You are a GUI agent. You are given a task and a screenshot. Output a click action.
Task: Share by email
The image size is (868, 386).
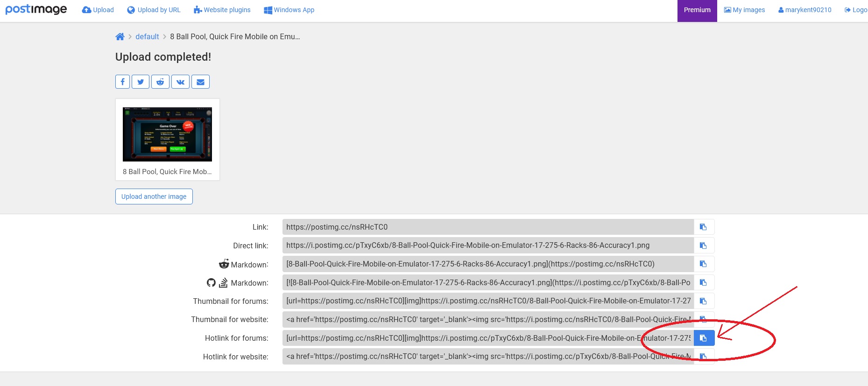tap(200, 82)
